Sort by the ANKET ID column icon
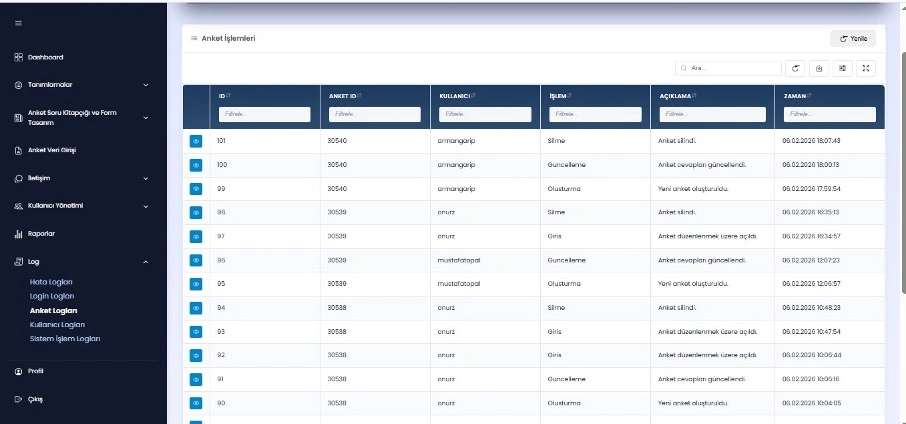This screenshot has width=906, height=424. [360, 96]
